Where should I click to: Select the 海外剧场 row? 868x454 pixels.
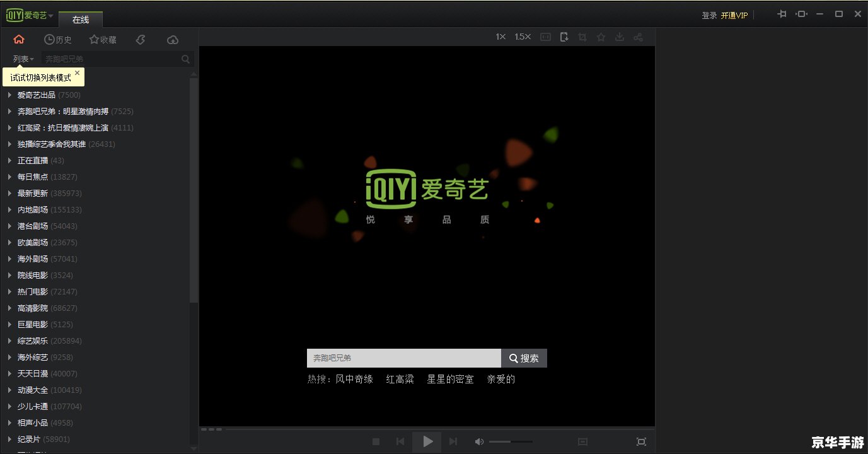pos(95,259)
